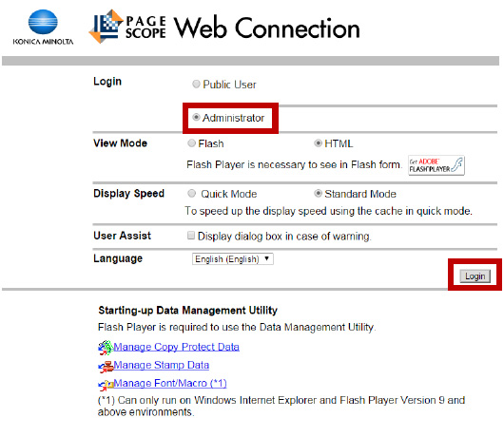Select Quick Mode display speed

(191, 193)
